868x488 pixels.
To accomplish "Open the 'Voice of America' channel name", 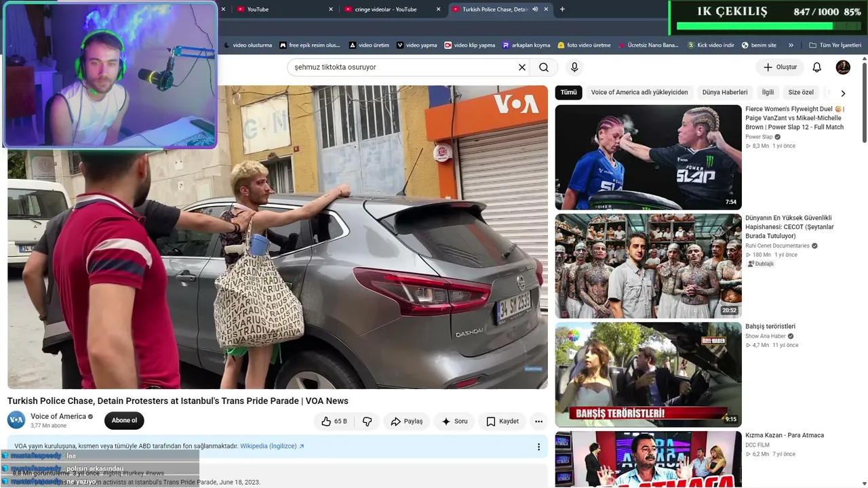I will coord(58,416).
